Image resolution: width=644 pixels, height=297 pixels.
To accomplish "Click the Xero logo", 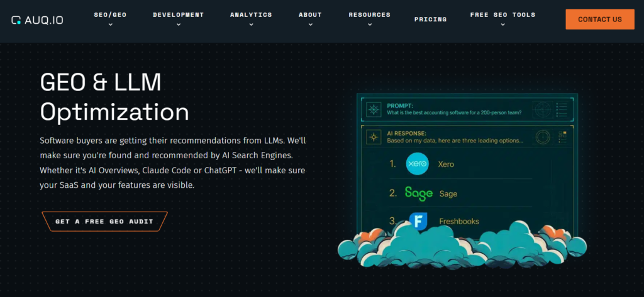I will [418, 164].
